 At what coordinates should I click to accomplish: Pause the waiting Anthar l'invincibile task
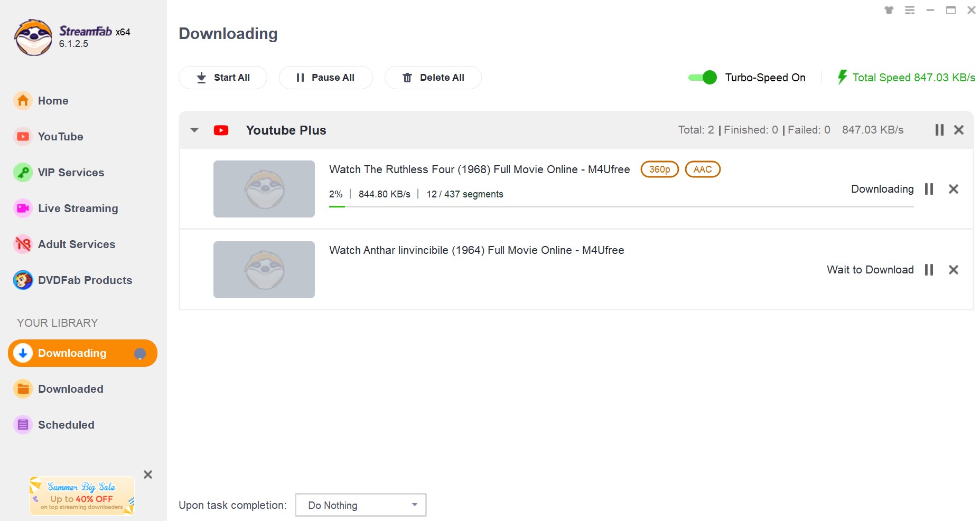tap(929, 270)
